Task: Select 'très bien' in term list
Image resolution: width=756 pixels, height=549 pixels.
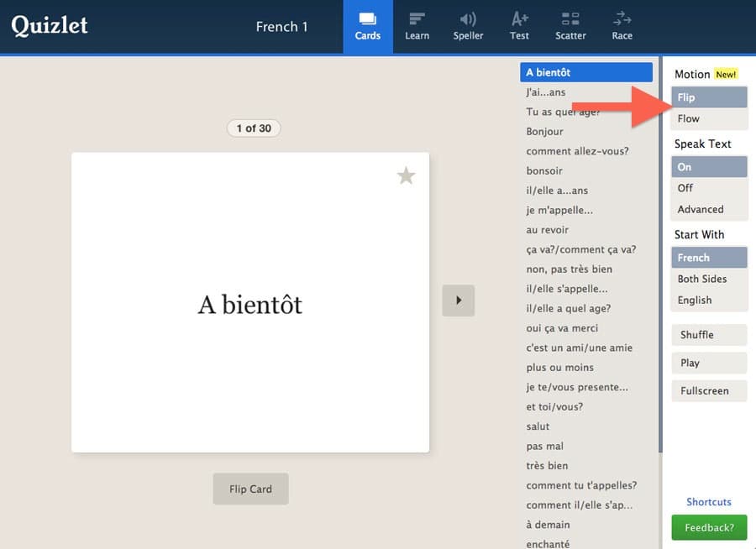Action: [586, 466]
